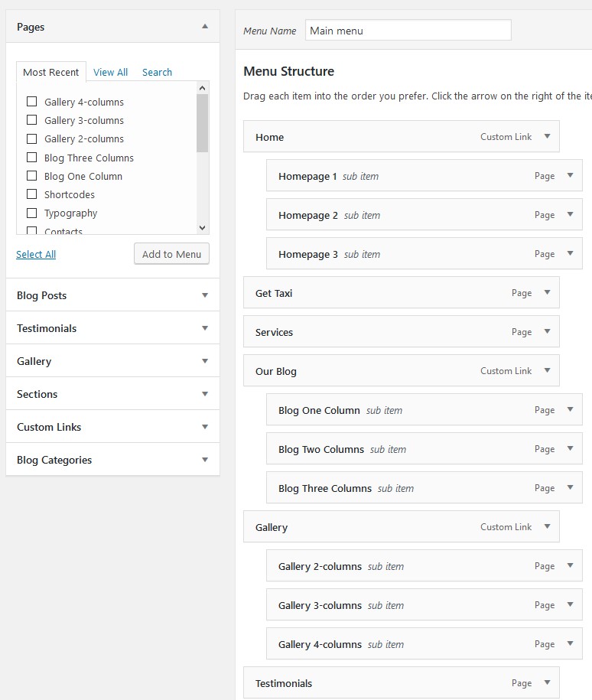Switch to the View All tab

click(x=110, y=73)
